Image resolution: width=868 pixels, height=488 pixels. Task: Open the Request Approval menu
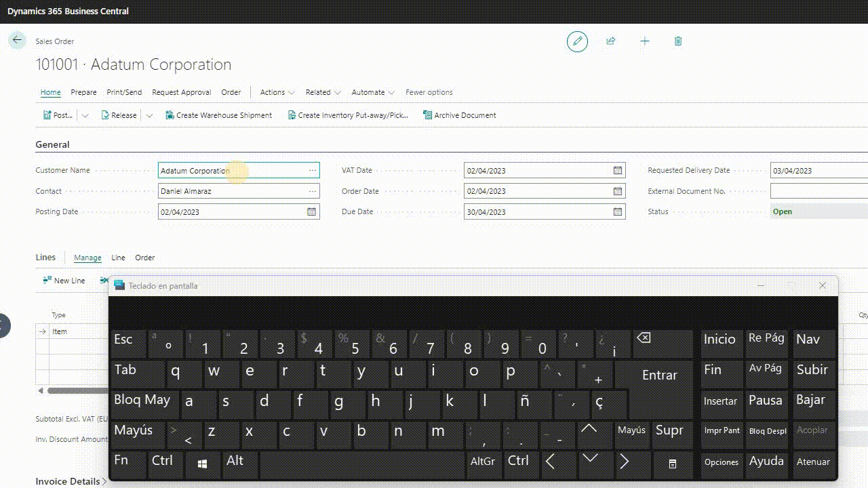182,92
